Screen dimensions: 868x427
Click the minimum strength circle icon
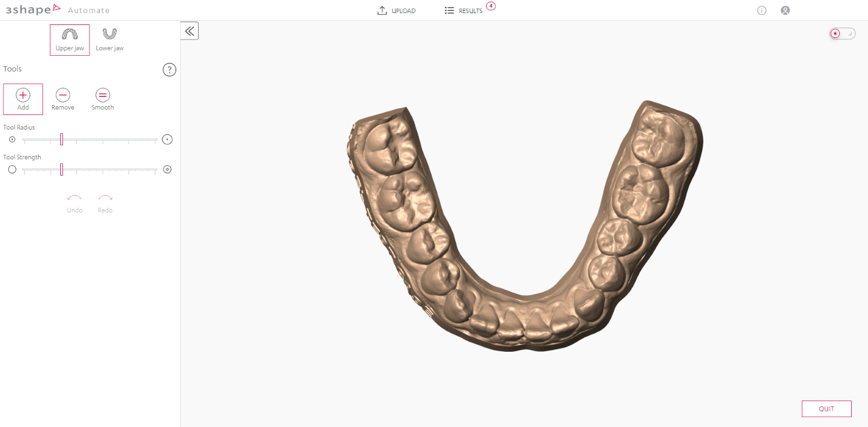coord(12,170)
